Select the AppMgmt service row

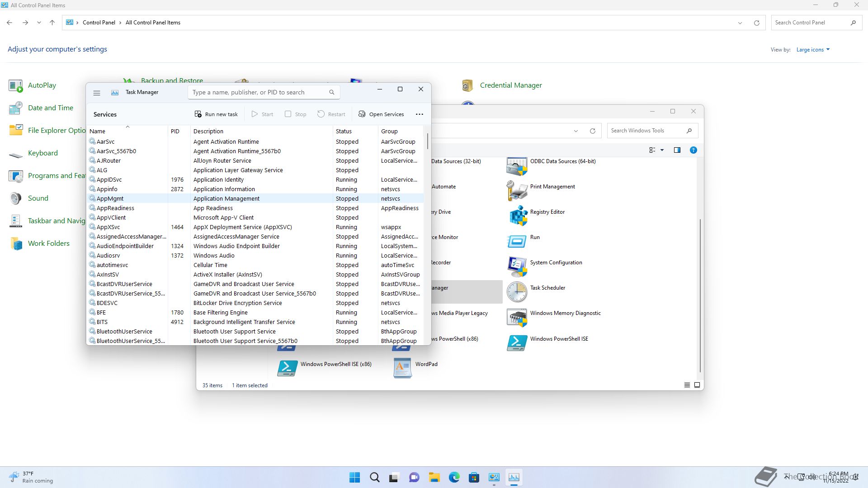pos(255,198)
